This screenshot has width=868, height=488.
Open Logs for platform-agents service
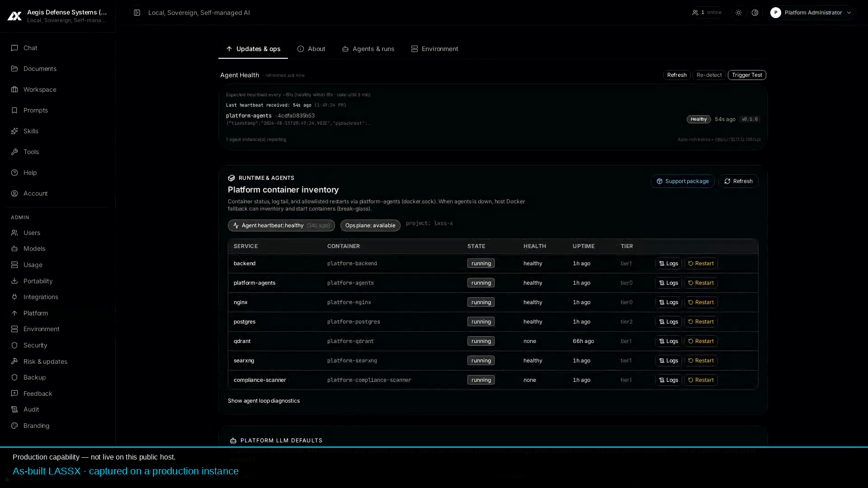[x=668, y=283]
